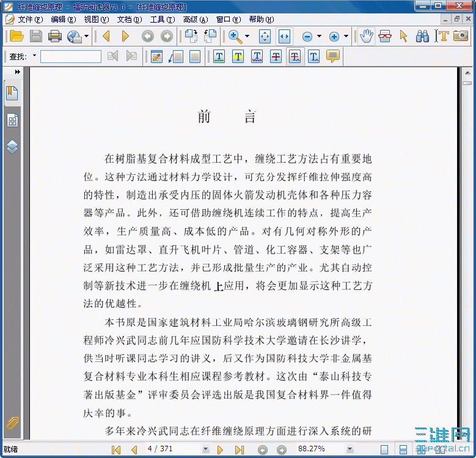Select the strikeout text tool
The height and width of the screenshot is (458, 476).
276,56
